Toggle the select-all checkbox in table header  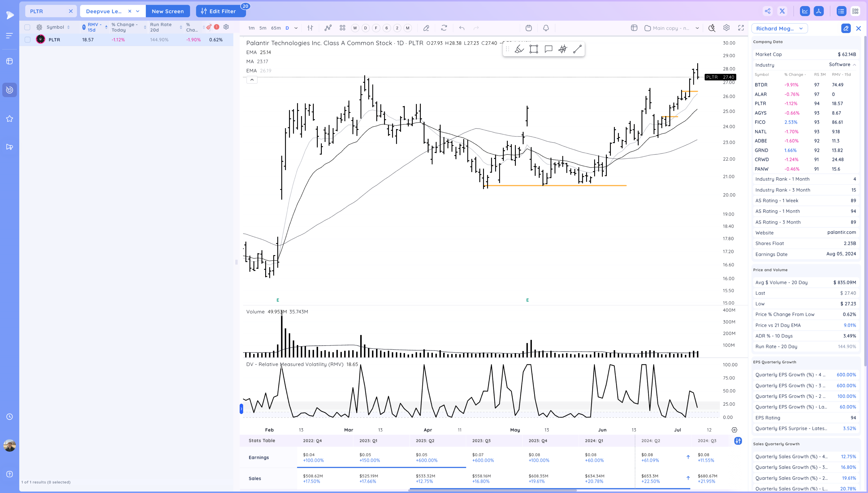coord(27,27)
